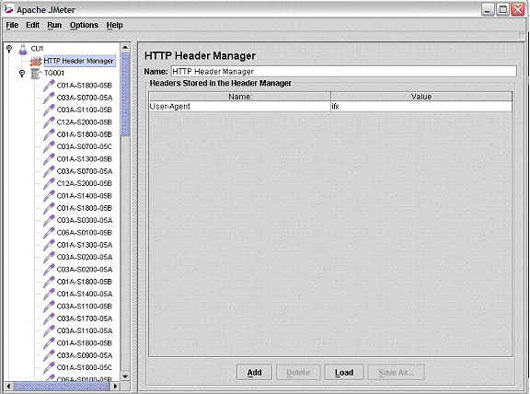This screenshot has height=394, width=530.
Task: Select the C03A-S1100-05A sampler
Action: pyautogui.click(x=85, y=331)
